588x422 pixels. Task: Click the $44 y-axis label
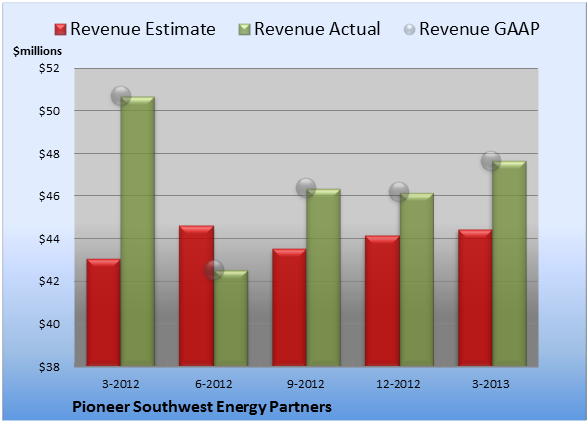[49, 239]
